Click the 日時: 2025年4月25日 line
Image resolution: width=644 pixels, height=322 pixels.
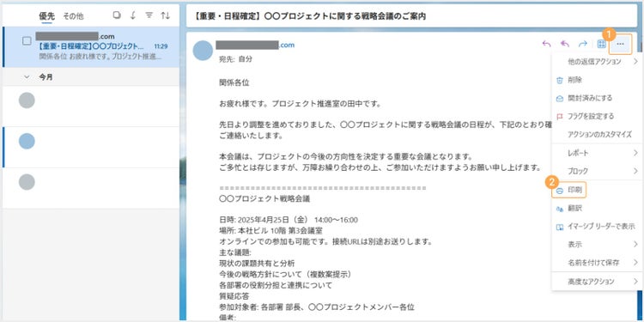pos(289,220)
